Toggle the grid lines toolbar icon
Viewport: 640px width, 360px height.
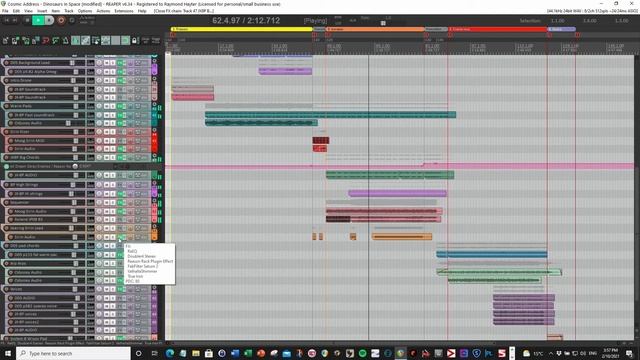click(116, 40)
